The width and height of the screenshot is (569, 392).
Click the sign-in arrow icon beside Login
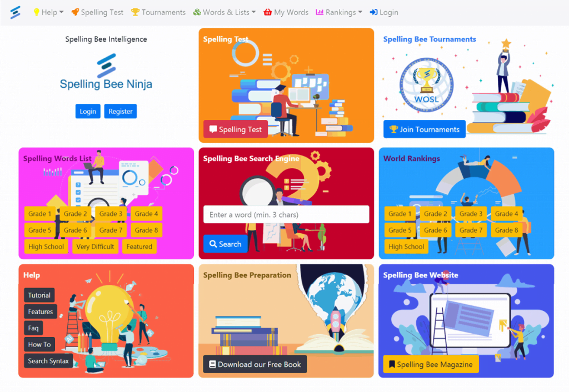click(x=373, y=12)
